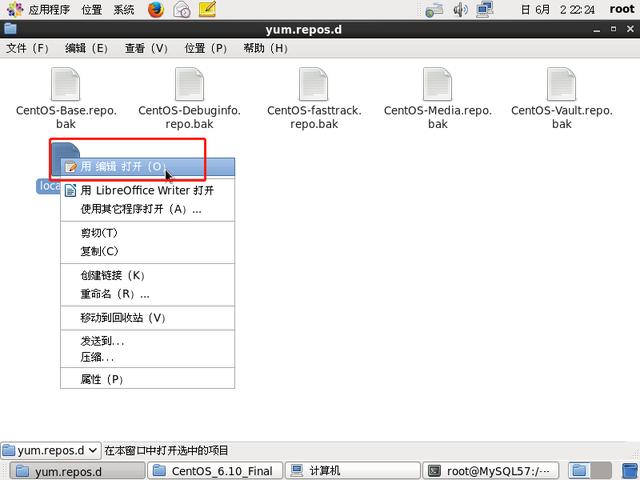640x480 pixels.
Task: Choose 剪切(T) from context menu
Action: click(148, 233)
